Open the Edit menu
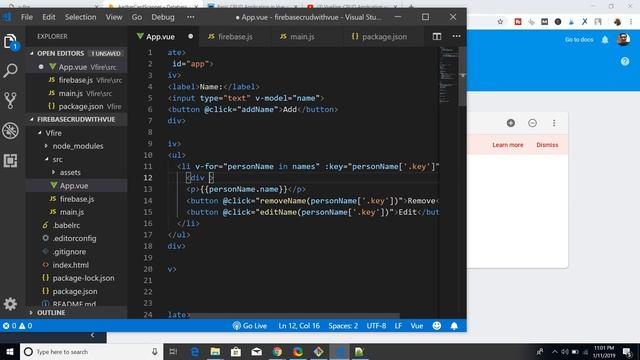This screenshot has width=640, height=360. click(49, 17)
